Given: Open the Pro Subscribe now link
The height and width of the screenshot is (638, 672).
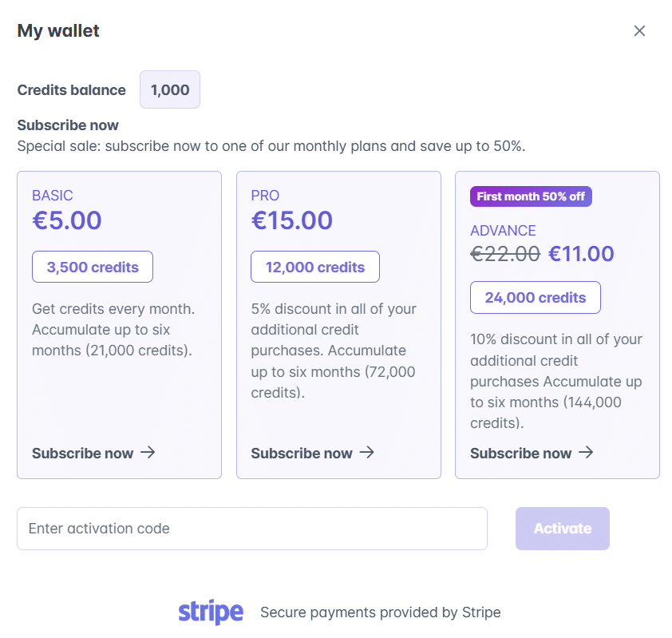Looking at the screenshot, I should point(306,453).
